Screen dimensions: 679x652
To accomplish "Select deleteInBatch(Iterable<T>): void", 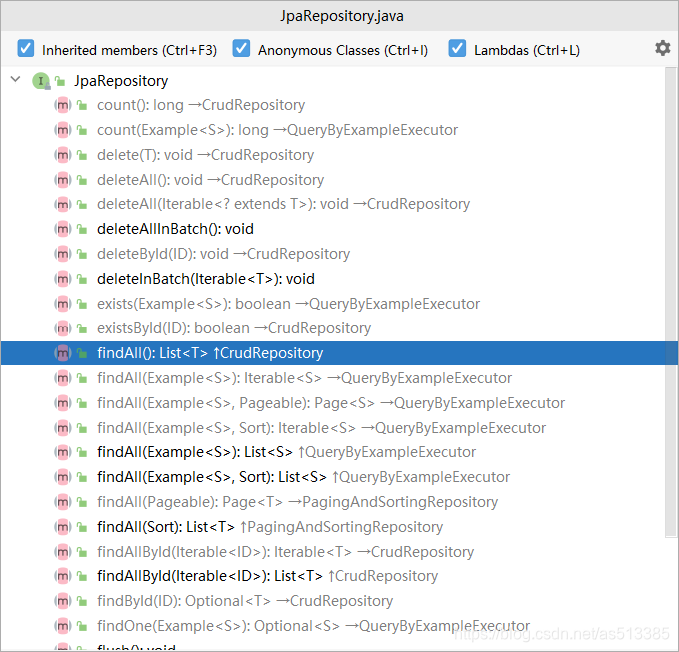I will click(333, 279).
